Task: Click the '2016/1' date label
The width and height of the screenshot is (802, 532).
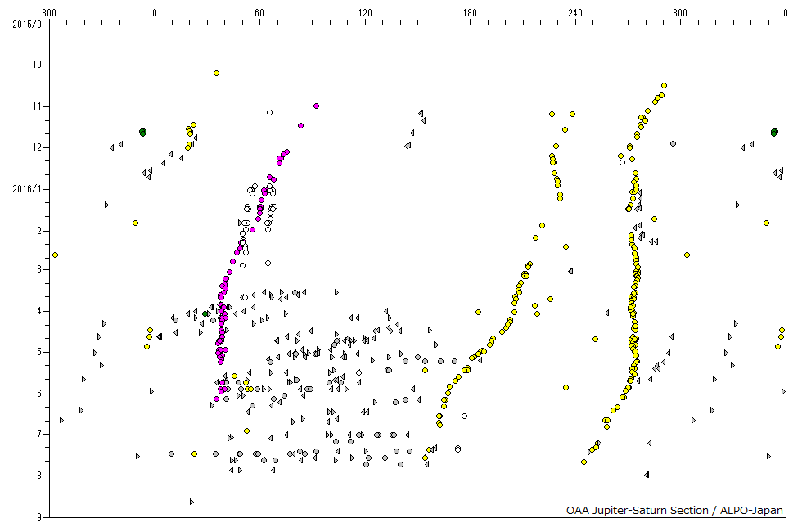Action: click(27, 189)
